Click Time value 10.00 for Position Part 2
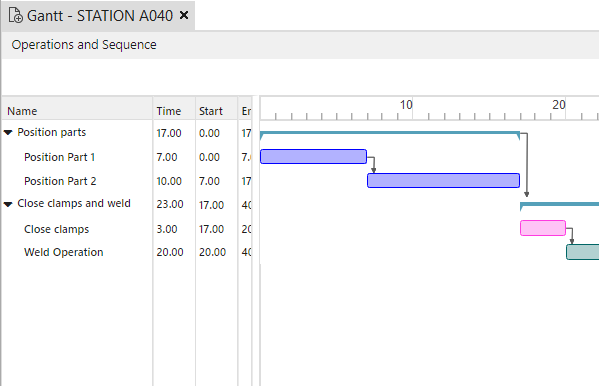This screenshot has height=386, width=599. click(169, 181)
